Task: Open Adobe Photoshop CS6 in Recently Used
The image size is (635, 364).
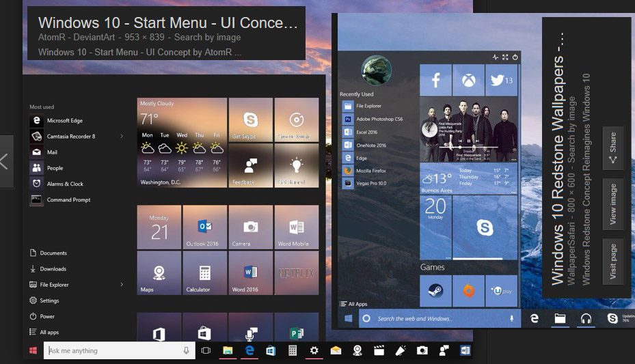Action: pyautogui.click(x=373, y=119)
